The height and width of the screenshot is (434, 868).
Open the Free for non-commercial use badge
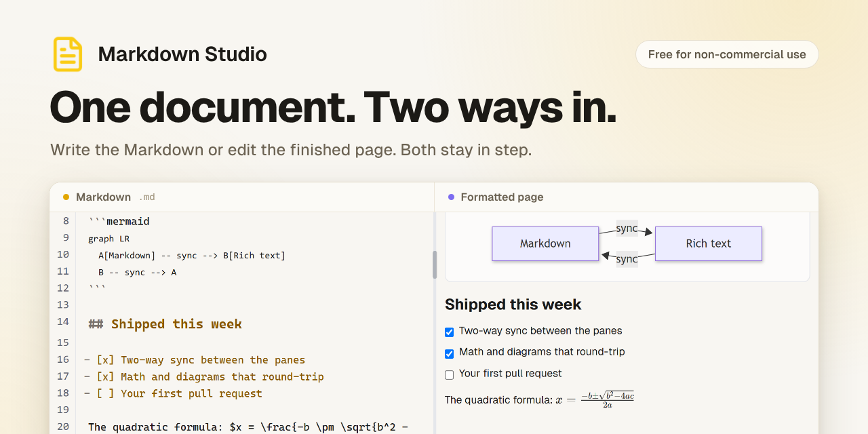click(727, 54)
